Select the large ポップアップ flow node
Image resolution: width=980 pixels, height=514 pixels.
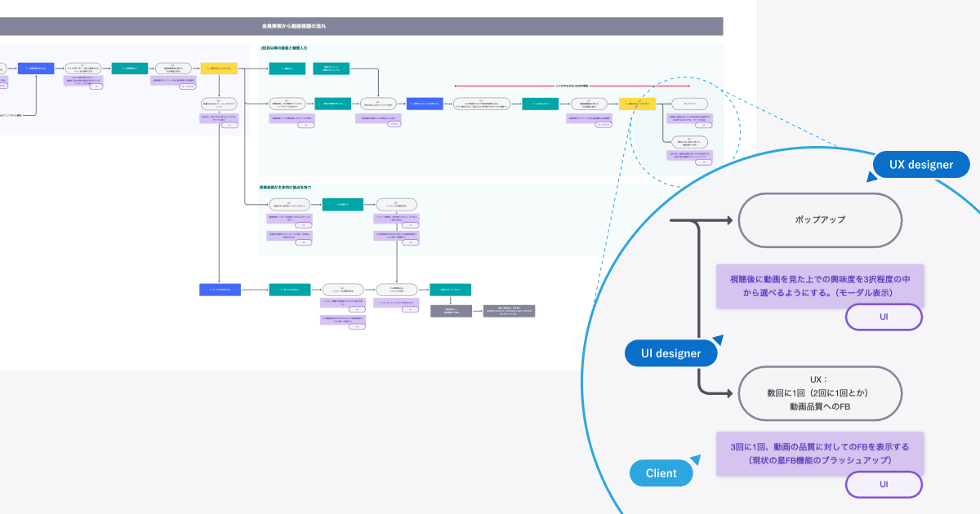coord(819,220)
